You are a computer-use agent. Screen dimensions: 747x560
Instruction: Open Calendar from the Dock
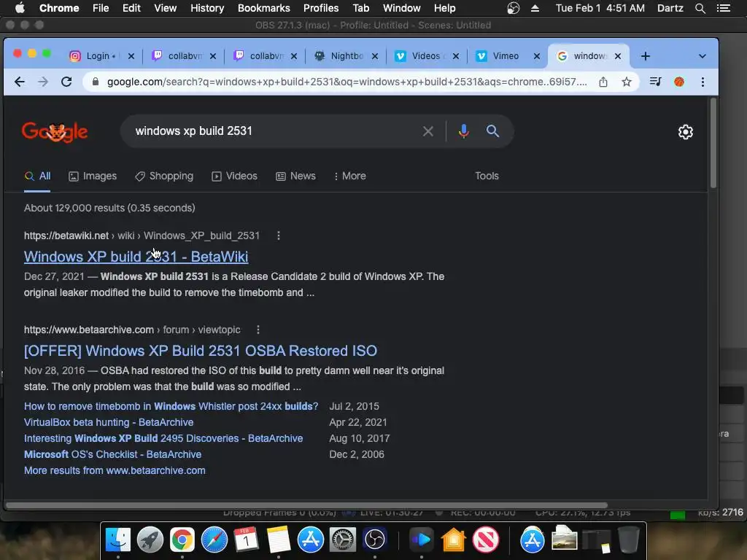coord(247,540)
